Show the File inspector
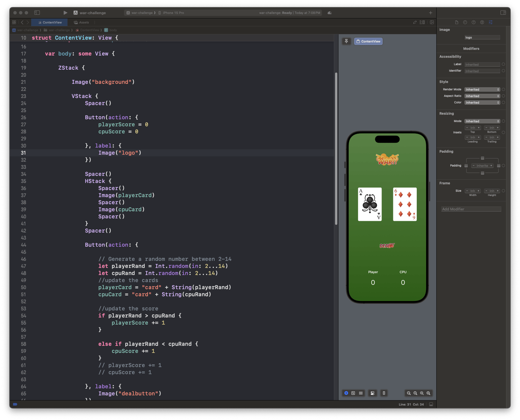Viewport: 520px width, 420px height. pos(457,22)
